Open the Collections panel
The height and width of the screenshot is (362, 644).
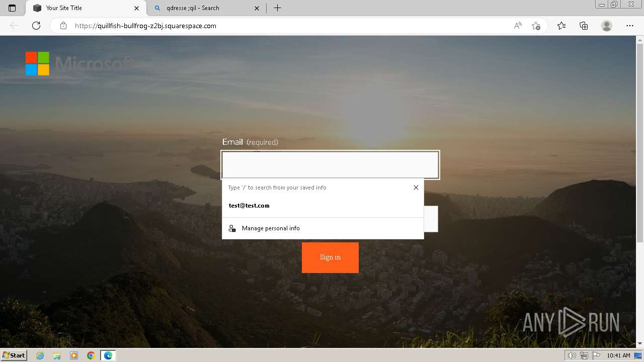coord(584,26)
